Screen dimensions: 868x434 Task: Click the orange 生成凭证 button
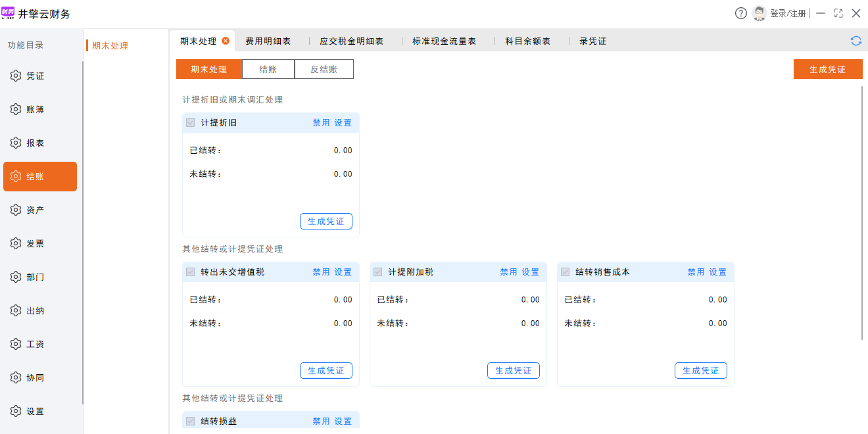(x=827, y=69)
